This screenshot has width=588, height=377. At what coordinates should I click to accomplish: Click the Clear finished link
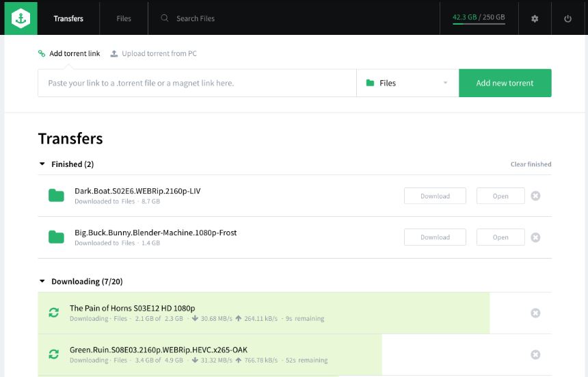(531, 164)
